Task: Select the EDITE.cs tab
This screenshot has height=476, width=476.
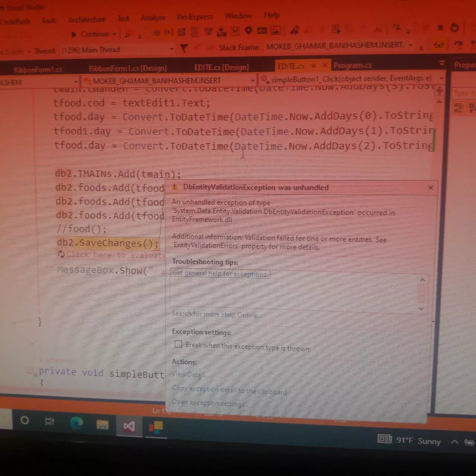Action: [x=291, y=66]
